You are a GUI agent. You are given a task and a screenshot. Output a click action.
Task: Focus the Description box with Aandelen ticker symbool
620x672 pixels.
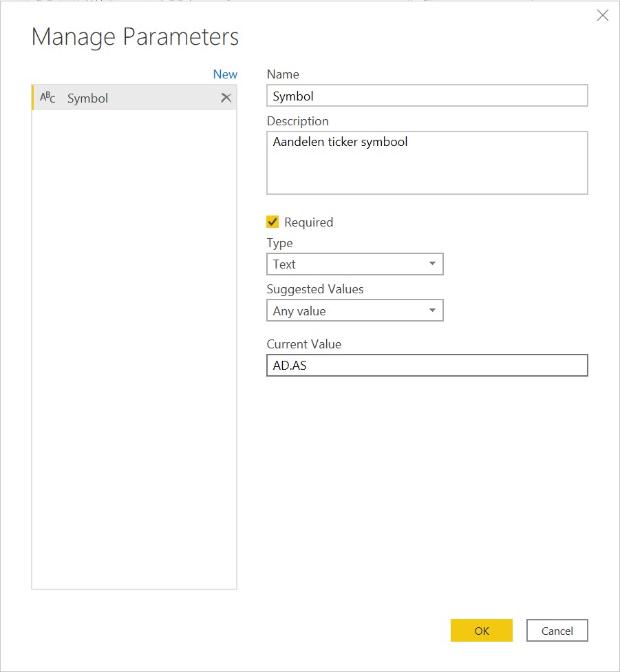[427, 162]
